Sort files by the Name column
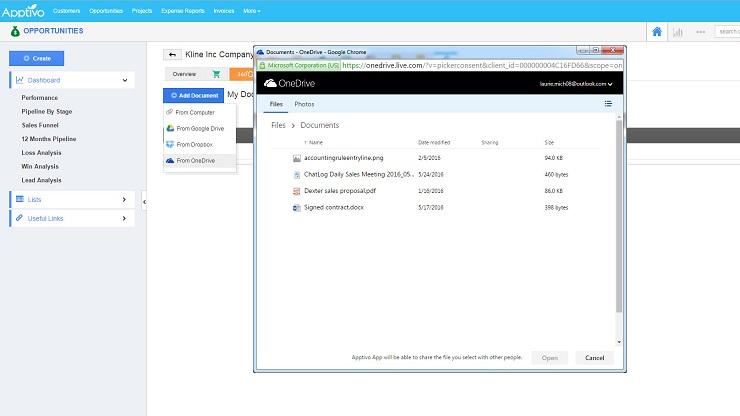Image resolution: width=740 pixels, height=416 pixels. coord(314,142)
